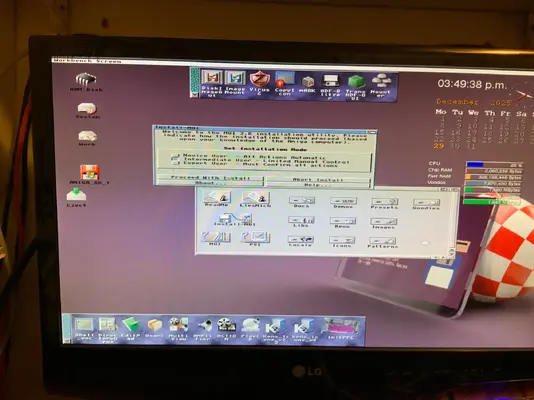This screenshot has width=534, height=400.
Task: Launch EditPad from the bottom dock
Action: coord(130,329)
